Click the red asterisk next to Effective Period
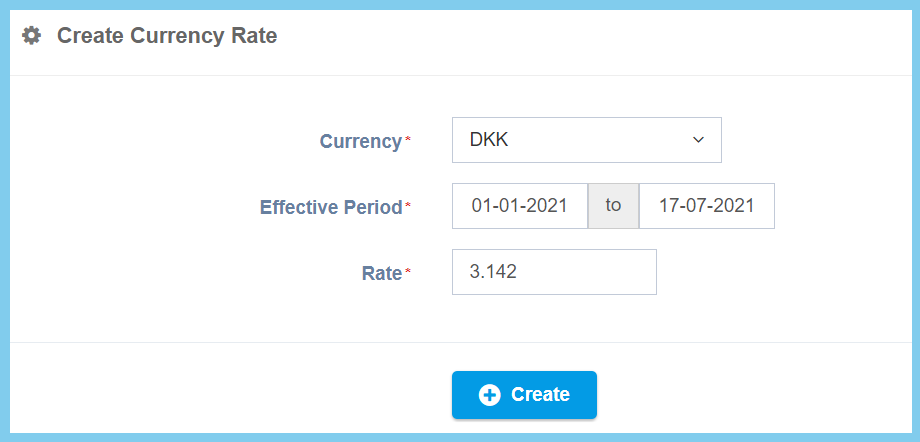 pos(407,207)
